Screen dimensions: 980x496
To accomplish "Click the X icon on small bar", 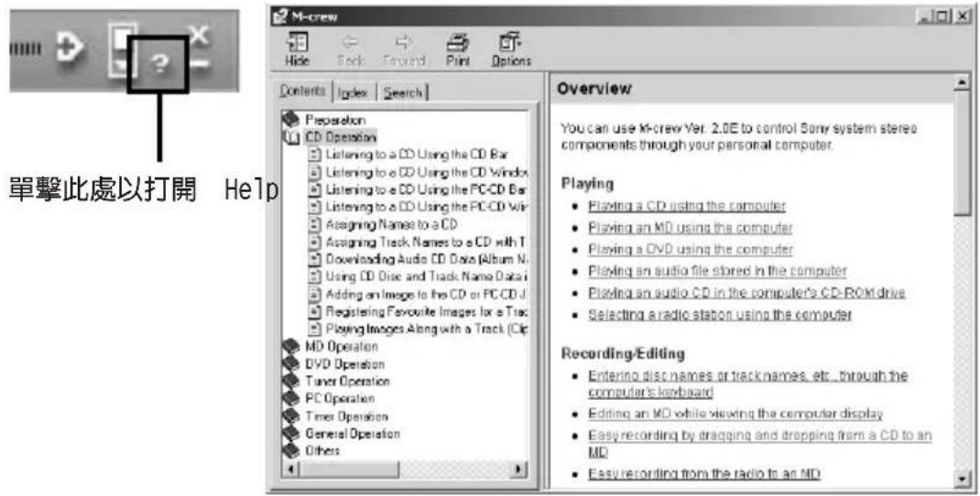I will click(200, 35).
